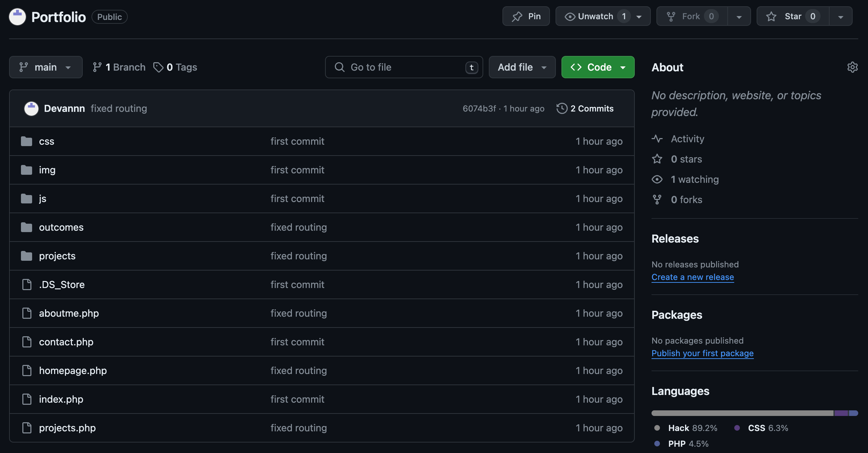The width and height of the screenshot is (868, 453).
Task: Click the projects.php file icon
Action: click(x=27, y=428)
